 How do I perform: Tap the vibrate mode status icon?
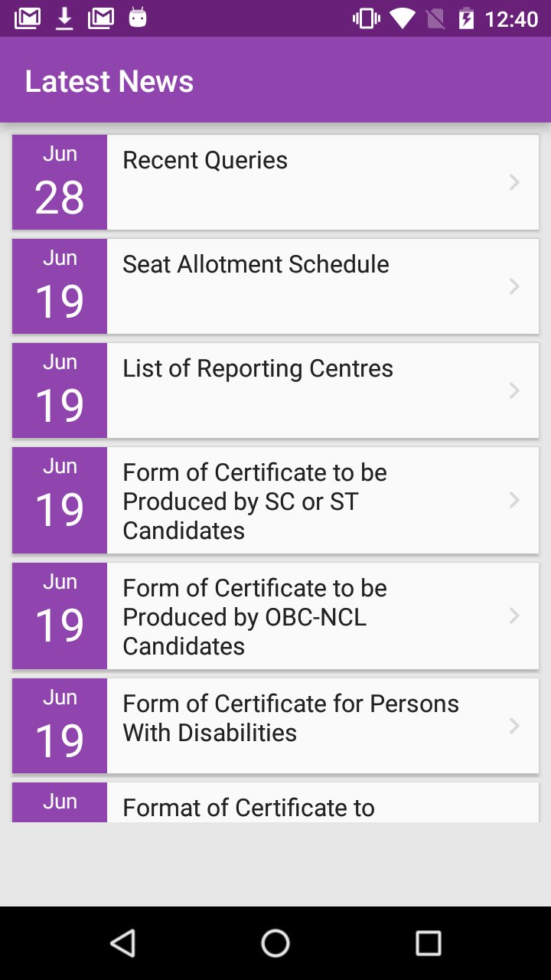366,18
